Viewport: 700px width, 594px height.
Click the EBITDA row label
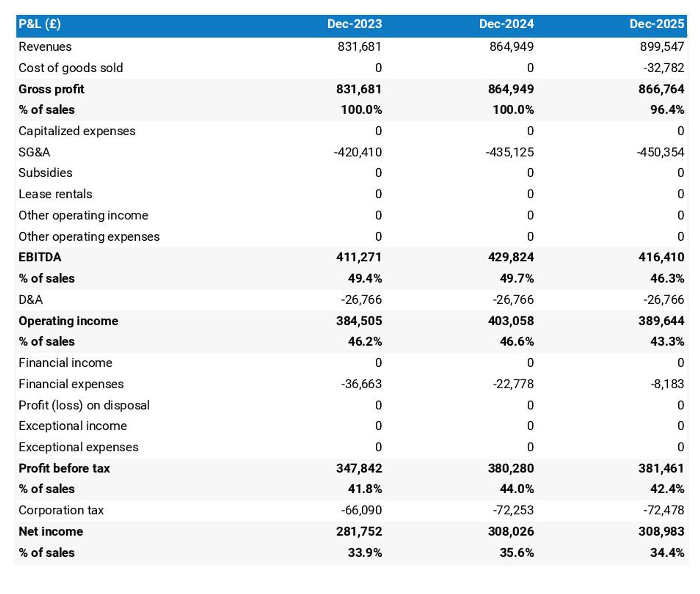40,257
